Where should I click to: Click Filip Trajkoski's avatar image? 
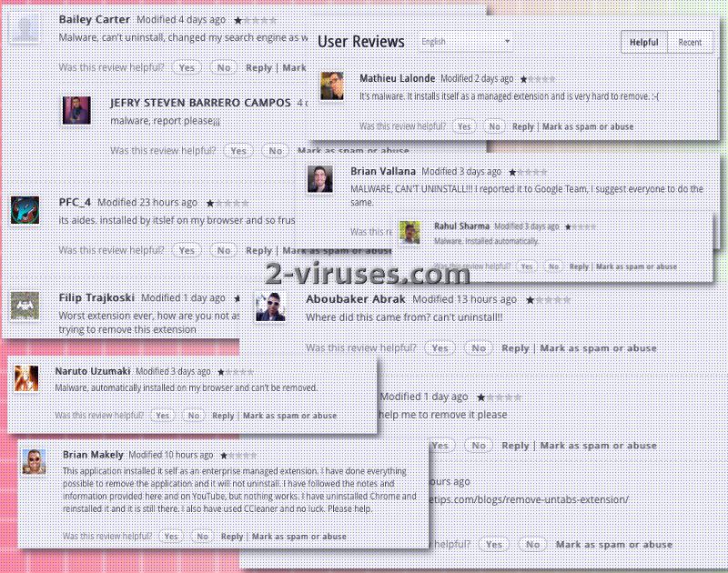click(x=25, y=305)
